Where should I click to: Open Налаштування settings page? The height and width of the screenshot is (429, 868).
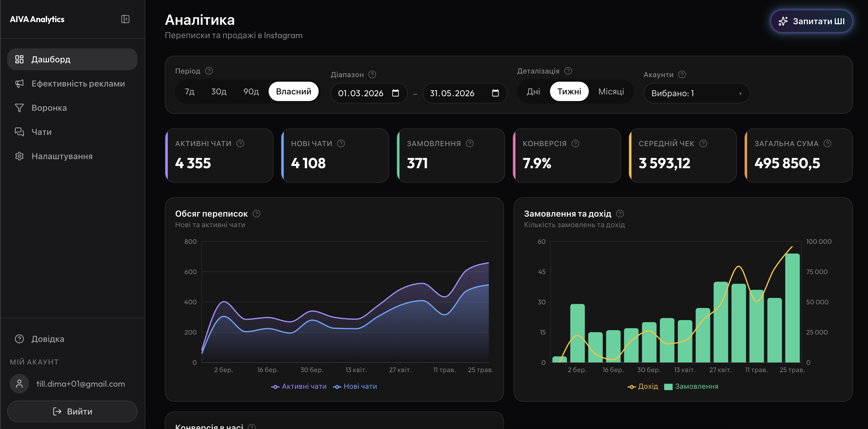72,156
